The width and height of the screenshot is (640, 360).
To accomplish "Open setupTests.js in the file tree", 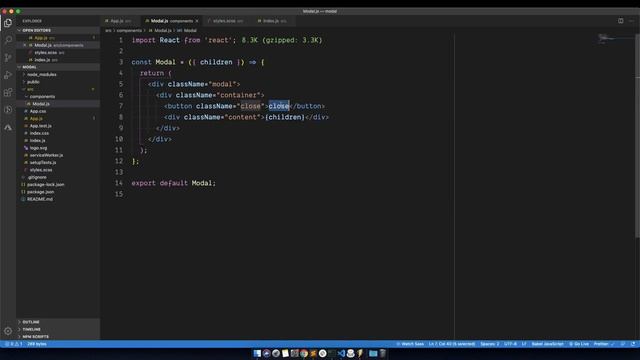I will (x=58, y=162).
